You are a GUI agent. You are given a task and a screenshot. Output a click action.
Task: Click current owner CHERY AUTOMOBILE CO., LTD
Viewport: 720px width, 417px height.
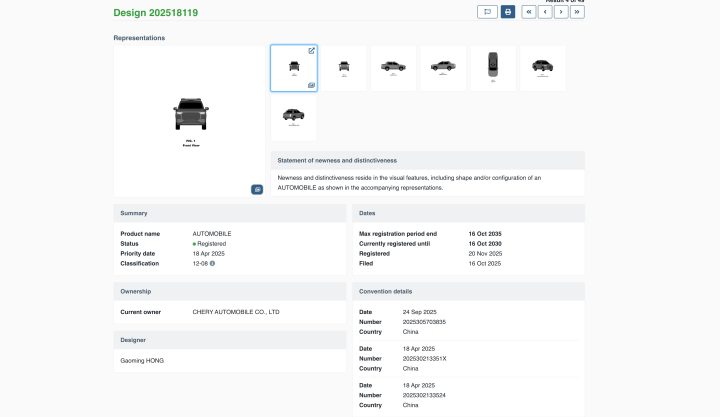coord(236,312)
